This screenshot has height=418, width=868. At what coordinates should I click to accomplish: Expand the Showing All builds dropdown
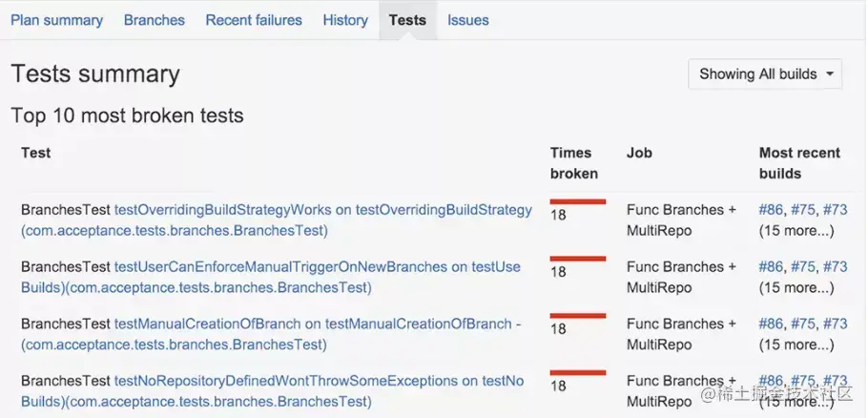pyautogui.click(x=765, y=74)
